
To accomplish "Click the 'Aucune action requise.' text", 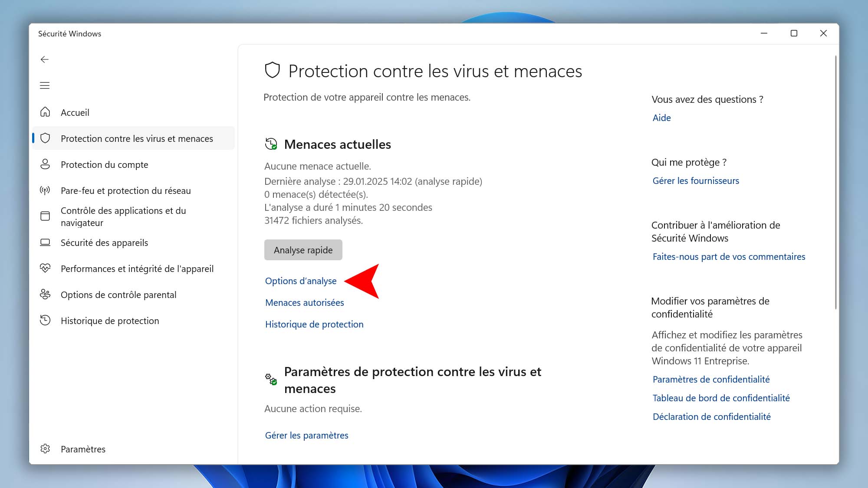I will 313,409.
